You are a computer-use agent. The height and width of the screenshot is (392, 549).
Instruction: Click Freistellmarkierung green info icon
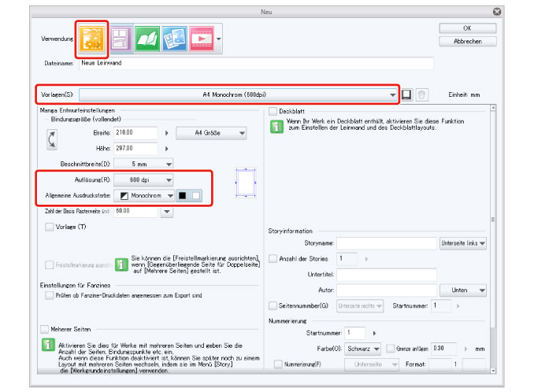point(121,264)
